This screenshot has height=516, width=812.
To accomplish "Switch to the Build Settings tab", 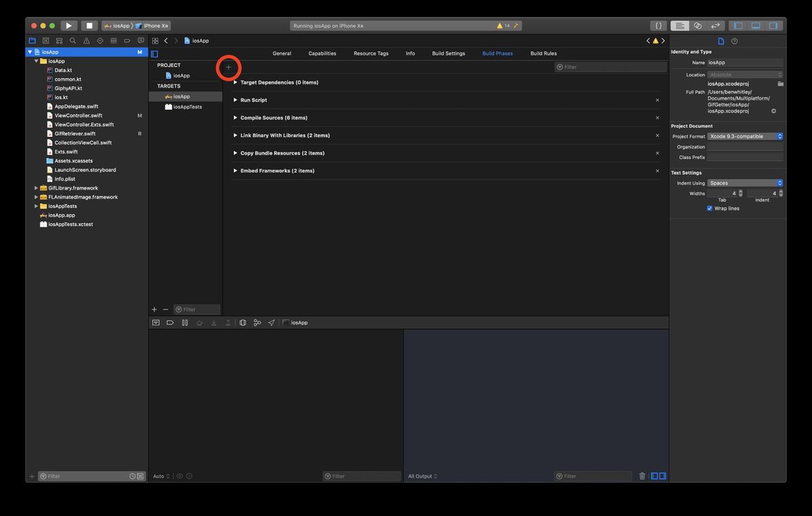I will coord(449,53).
